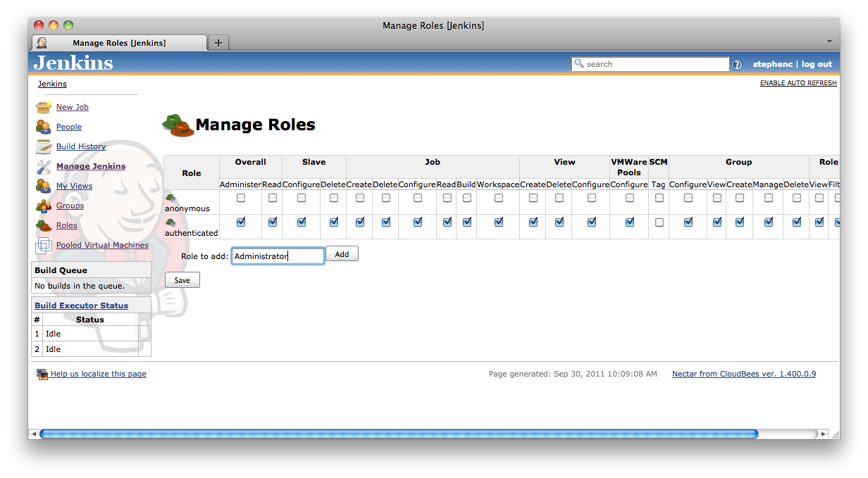Click the scrollbar left arrow
This screenshot has height=478, width=868.
[33, 434]
